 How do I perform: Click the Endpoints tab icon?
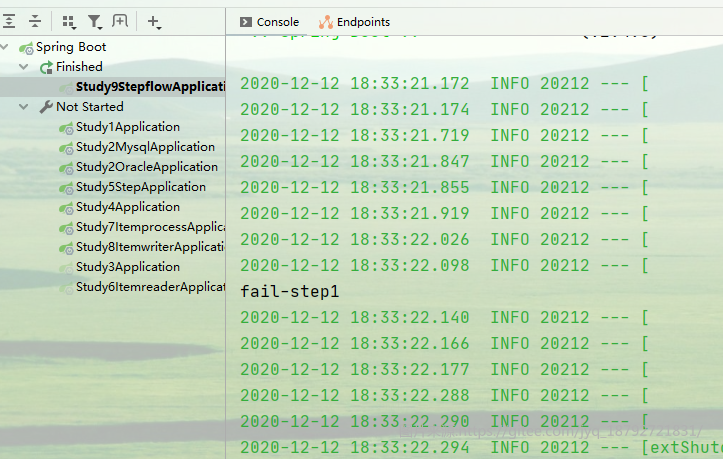click(x=326, y=22)
